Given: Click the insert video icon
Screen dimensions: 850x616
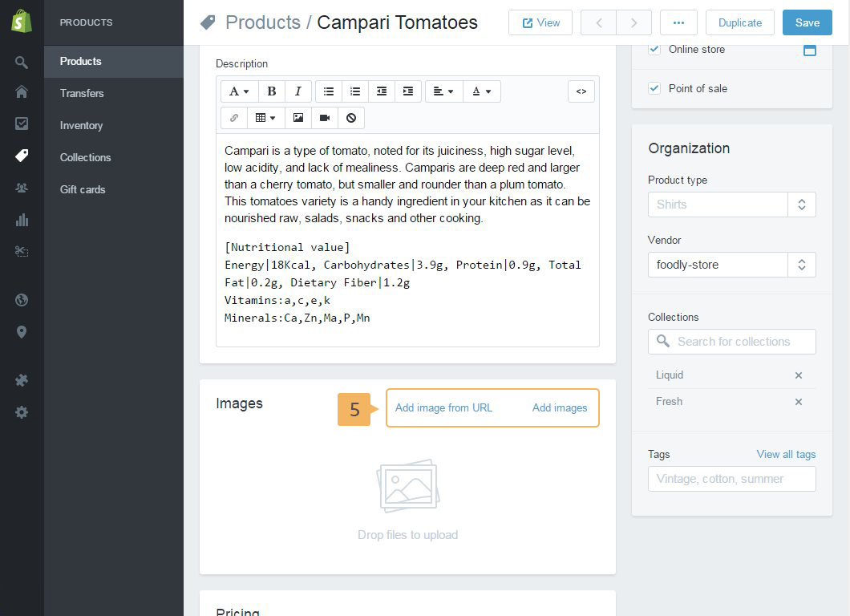Looking at the screenshot, I should tap(325, 118).
